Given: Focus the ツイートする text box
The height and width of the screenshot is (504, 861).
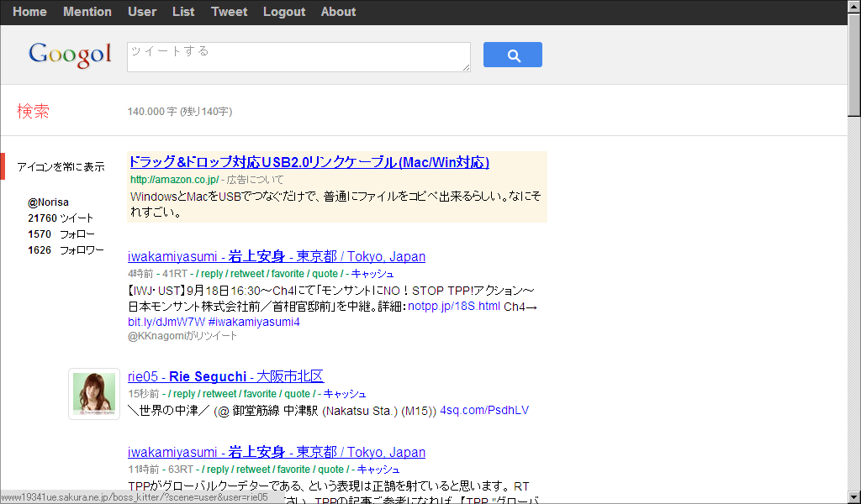Looking at the screenshot, I should [298, 57].
